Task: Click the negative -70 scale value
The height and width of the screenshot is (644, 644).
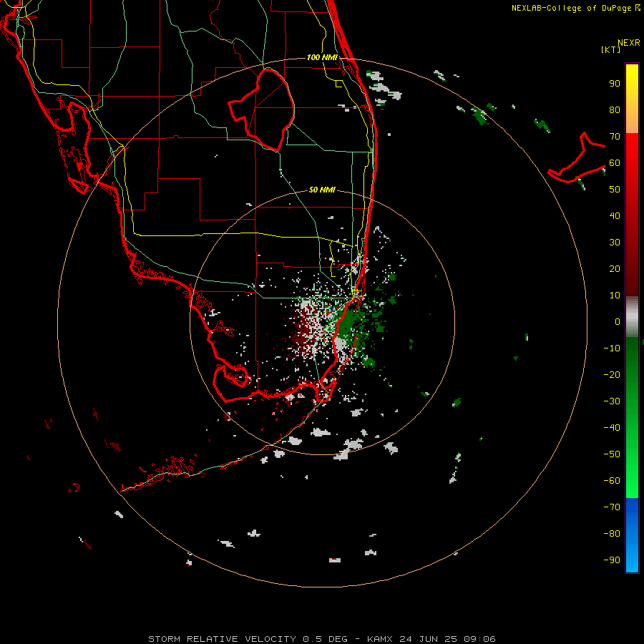Action: coord(612,507)
